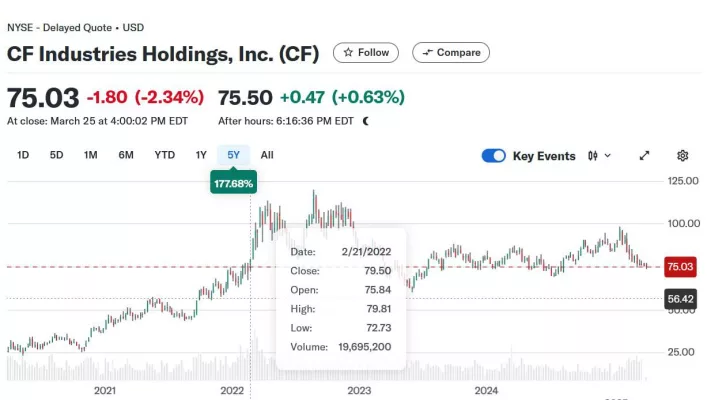Click the star icon in Follow
The width and height of the screenshot is (707, 400).
[348, 52]
